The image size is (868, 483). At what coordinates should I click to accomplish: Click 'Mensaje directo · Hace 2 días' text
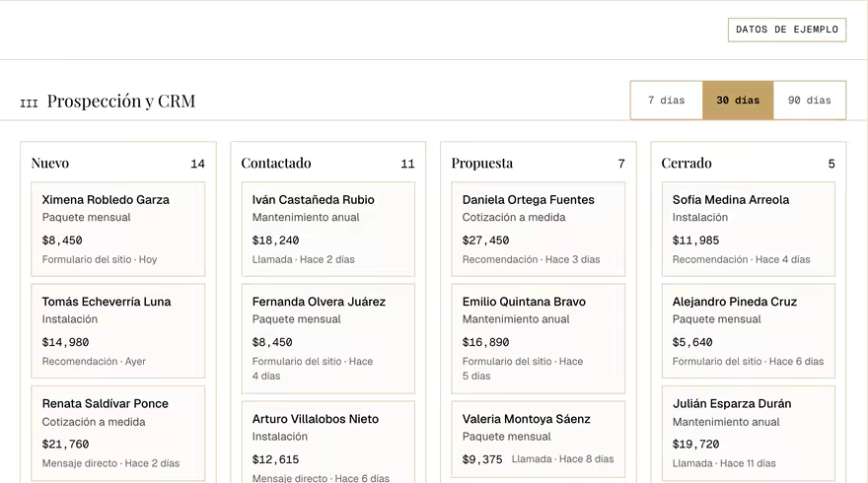pyautogui.click(x=110, y=463)
